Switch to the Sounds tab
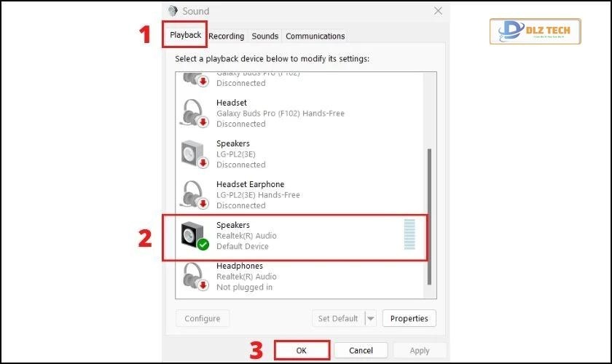This screenshot has width=612, height=364. click(x=264, y=36)
